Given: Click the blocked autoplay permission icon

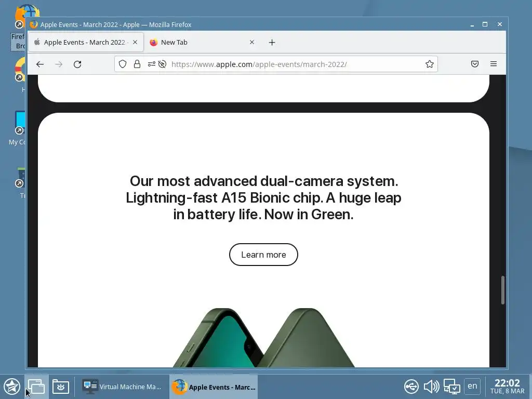Looking at the screenshot, I should (162, 64).
